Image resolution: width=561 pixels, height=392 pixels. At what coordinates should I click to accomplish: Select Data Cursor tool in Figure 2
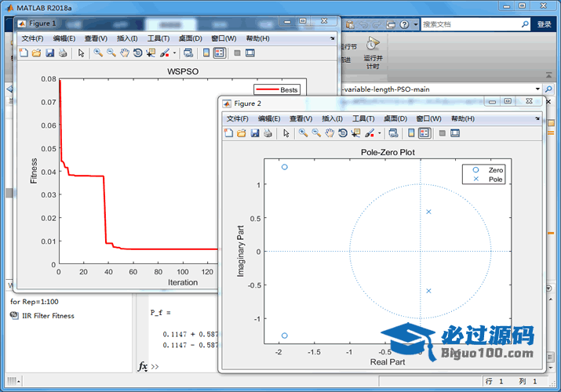click(x=355, y=133)
